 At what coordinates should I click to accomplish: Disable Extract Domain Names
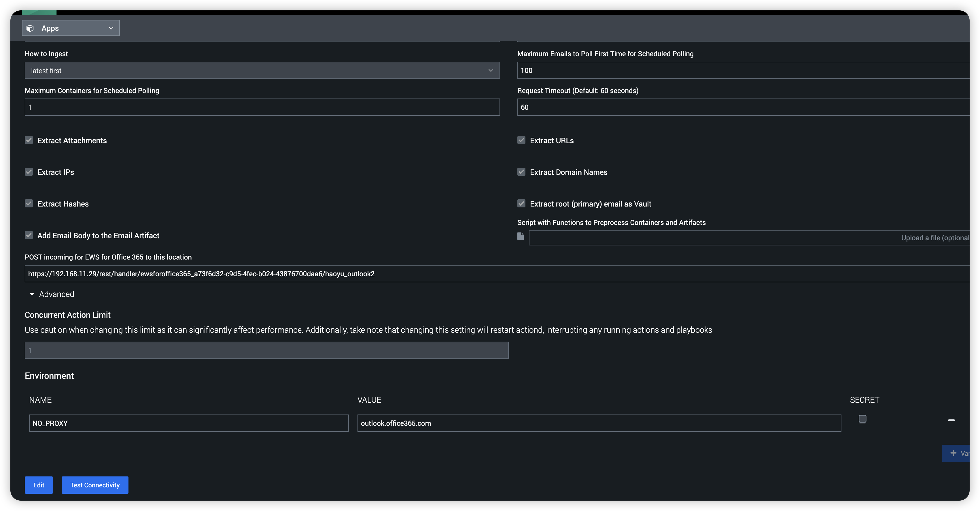coord(521,172)
